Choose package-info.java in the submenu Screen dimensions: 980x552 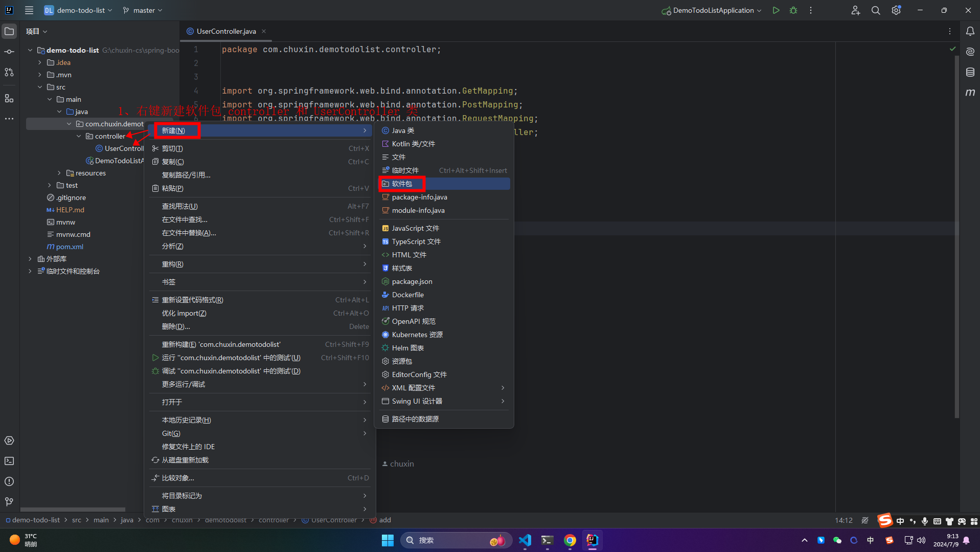pyautogui.click(x=444, y=197)
